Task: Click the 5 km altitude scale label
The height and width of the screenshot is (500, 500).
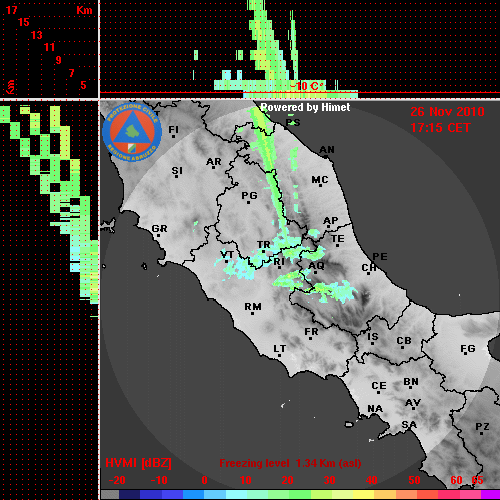Action: 83,85
